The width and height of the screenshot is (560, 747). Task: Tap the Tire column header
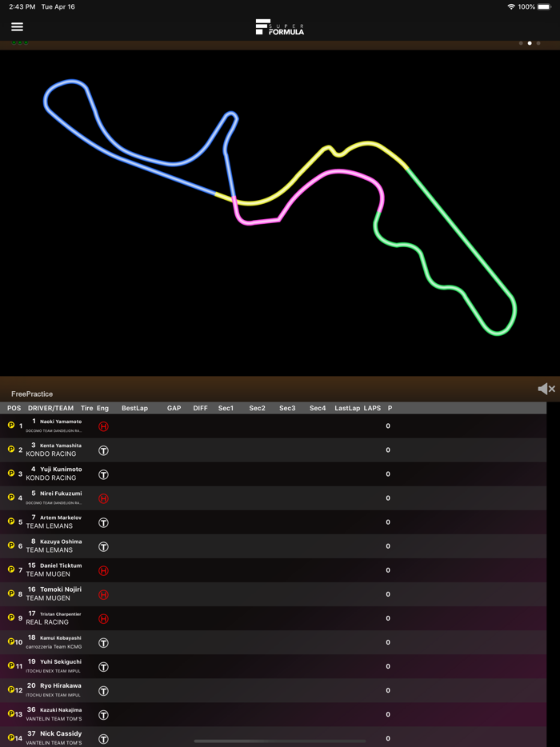click(86, 408)
